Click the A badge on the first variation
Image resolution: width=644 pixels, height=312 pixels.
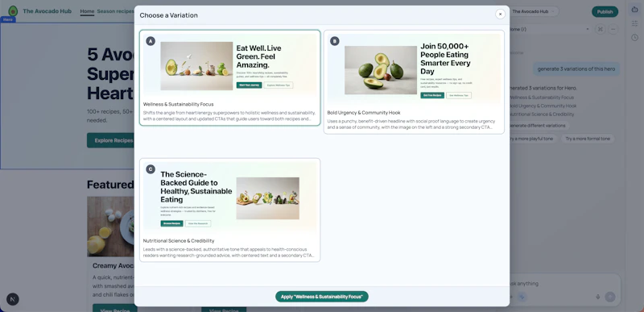pos(151,41)
